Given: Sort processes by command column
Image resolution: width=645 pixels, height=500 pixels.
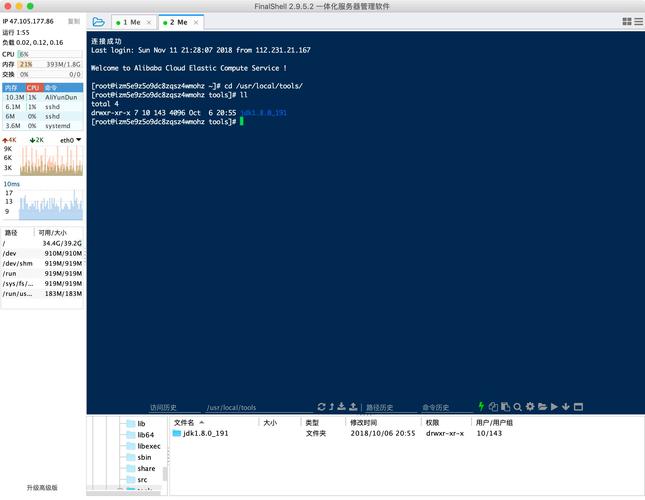Looking at the screenshot, I should pyautogui.click(x=63, y=88).
